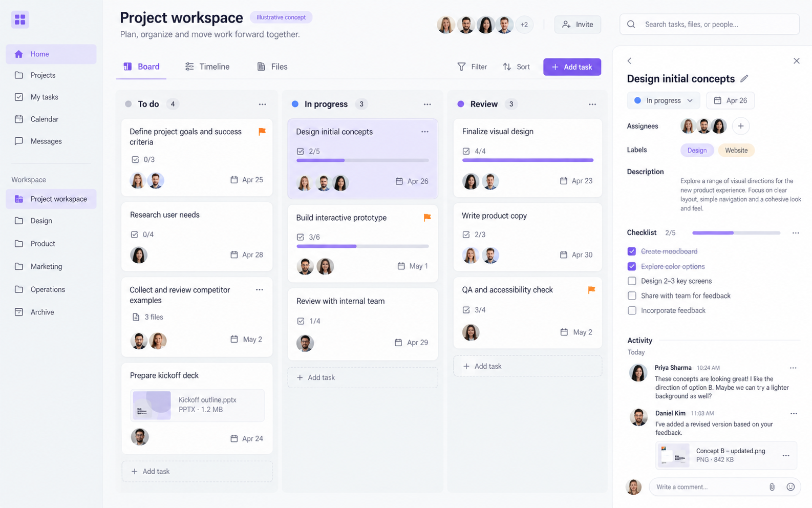Open the Kickoff outline.pptx thumbnail
812x508 pixels.
[x=152, y=405]
